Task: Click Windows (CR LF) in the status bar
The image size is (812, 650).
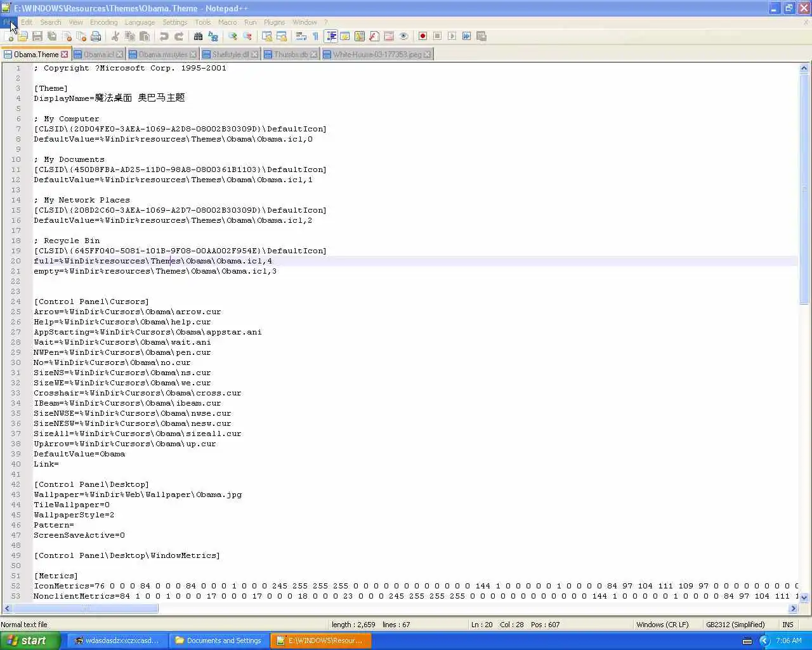Action: tap(663, 625)
